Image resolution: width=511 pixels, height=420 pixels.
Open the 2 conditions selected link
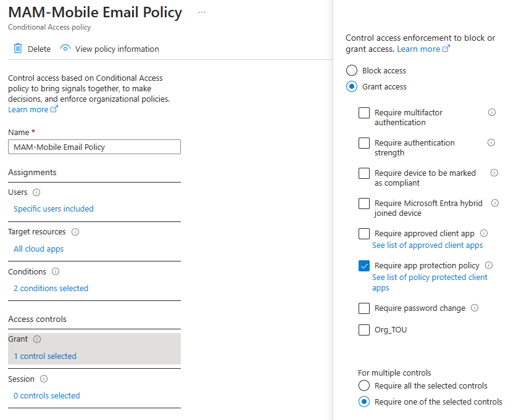click(x=51, y=288)
